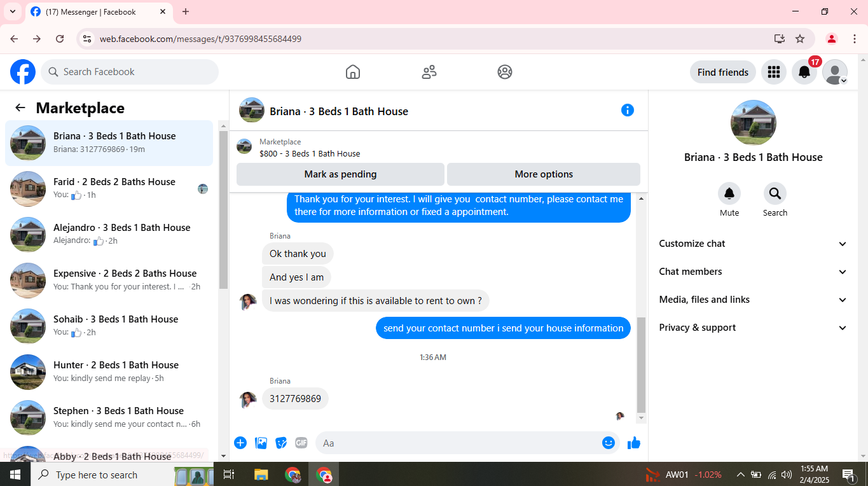View site information icon in address bar
Image resolution: width=868 pixels, height=486 pixels.
[x=87, y=39]
